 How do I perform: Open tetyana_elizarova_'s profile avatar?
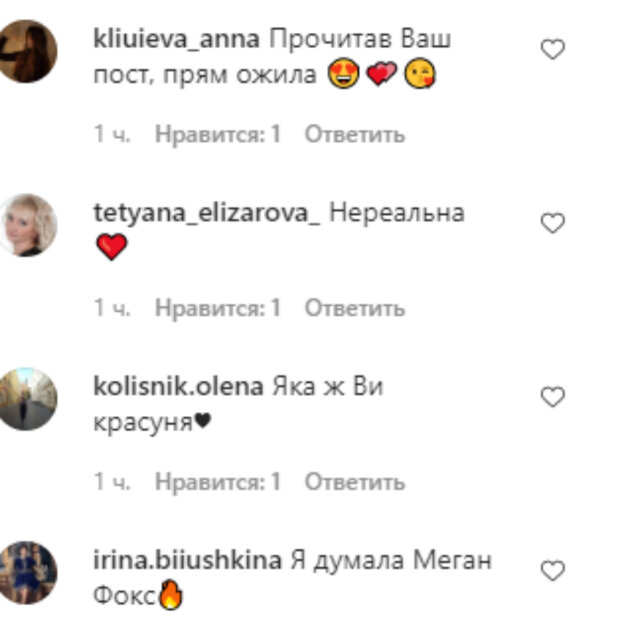pos(27,225)
